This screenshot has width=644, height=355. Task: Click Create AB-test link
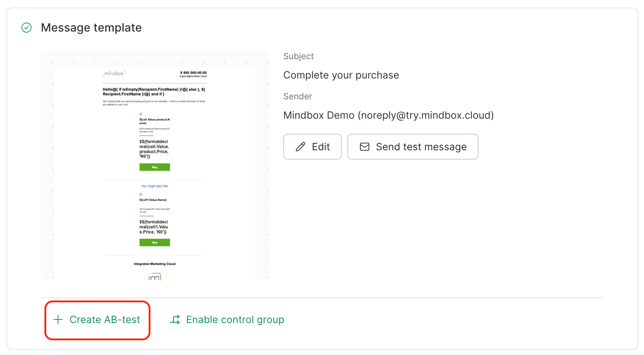(x=97, y=319)
